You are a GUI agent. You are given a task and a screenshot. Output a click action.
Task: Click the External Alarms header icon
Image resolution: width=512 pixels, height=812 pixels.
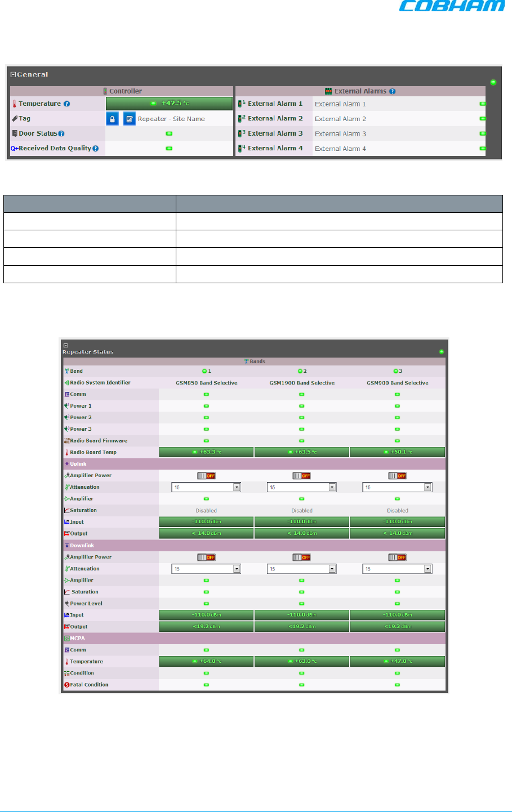point(328,91)
